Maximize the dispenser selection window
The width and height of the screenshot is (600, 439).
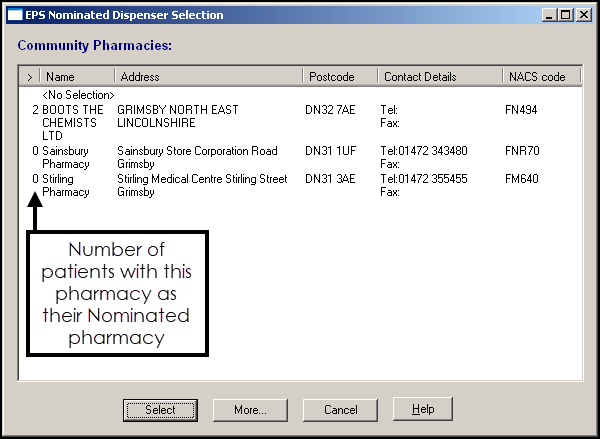(567, 15)
